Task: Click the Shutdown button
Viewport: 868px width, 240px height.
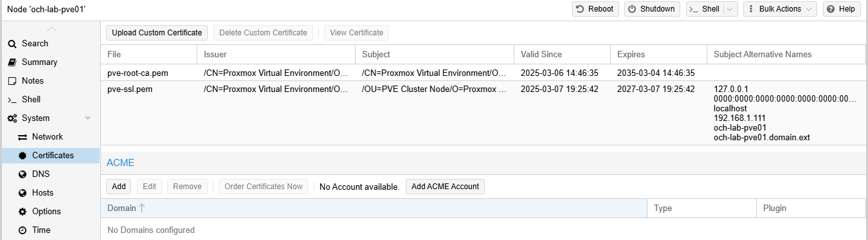Action: tap(652, 9)
